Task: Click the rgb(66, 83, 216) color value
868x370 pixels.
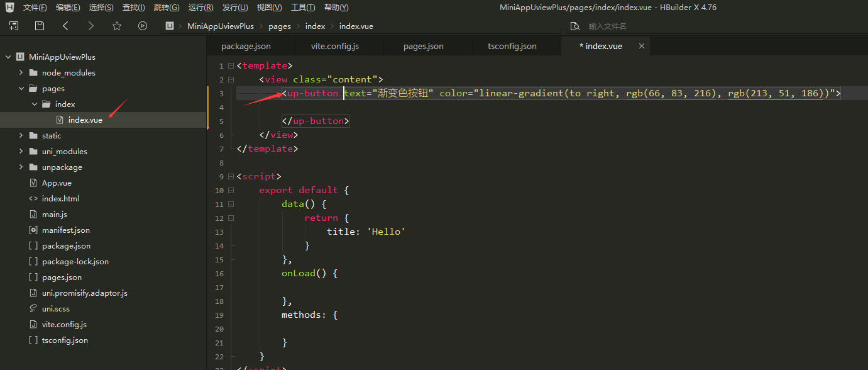Action: (x=671, y=93)
